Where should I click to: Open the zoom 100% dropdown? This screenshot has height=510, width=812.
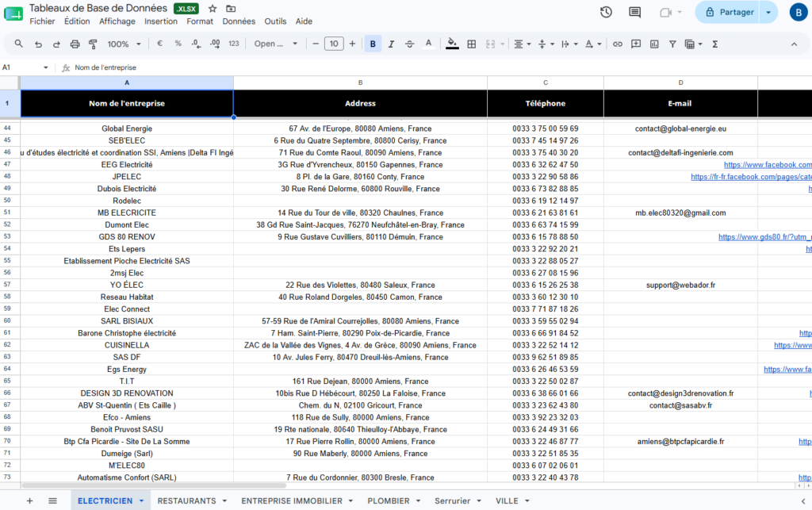(124, 44)
